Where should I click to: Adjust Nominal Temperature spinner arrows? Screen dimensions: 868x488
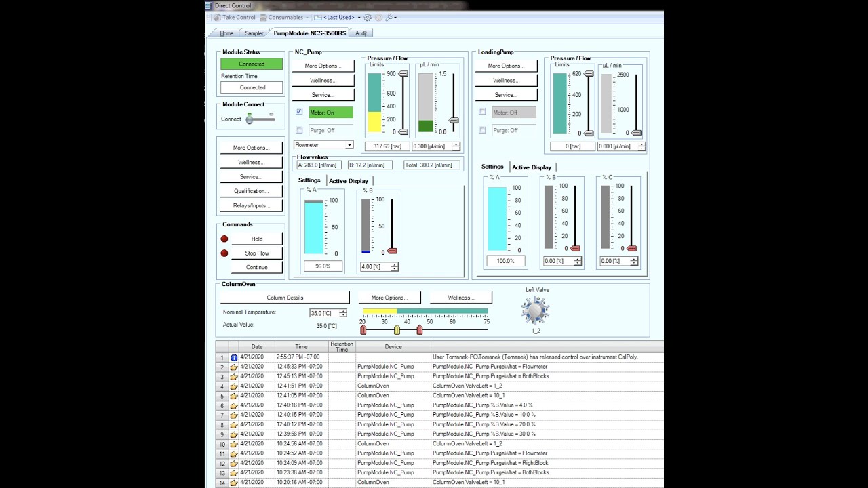[342, 313]
